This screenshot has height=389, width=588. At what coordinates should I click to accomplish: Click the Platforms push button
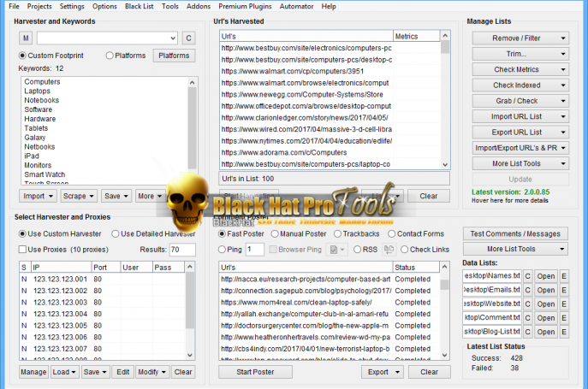coord(174,56)
